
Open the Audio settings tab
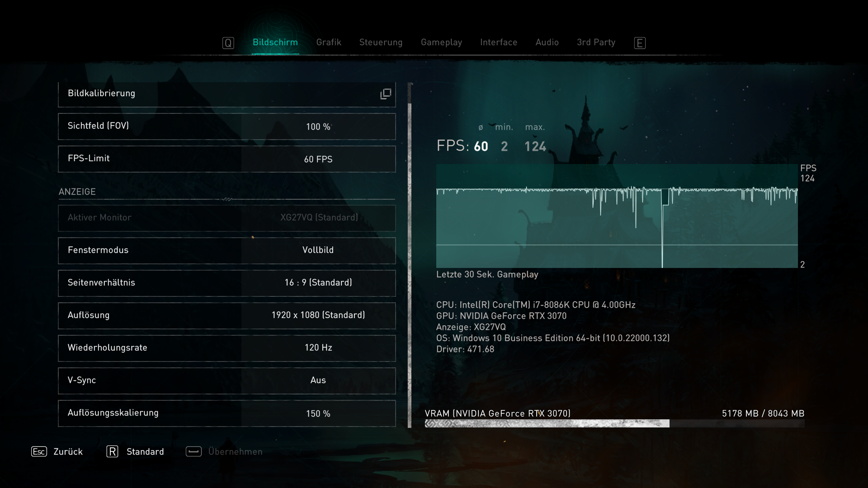[547, 42]
